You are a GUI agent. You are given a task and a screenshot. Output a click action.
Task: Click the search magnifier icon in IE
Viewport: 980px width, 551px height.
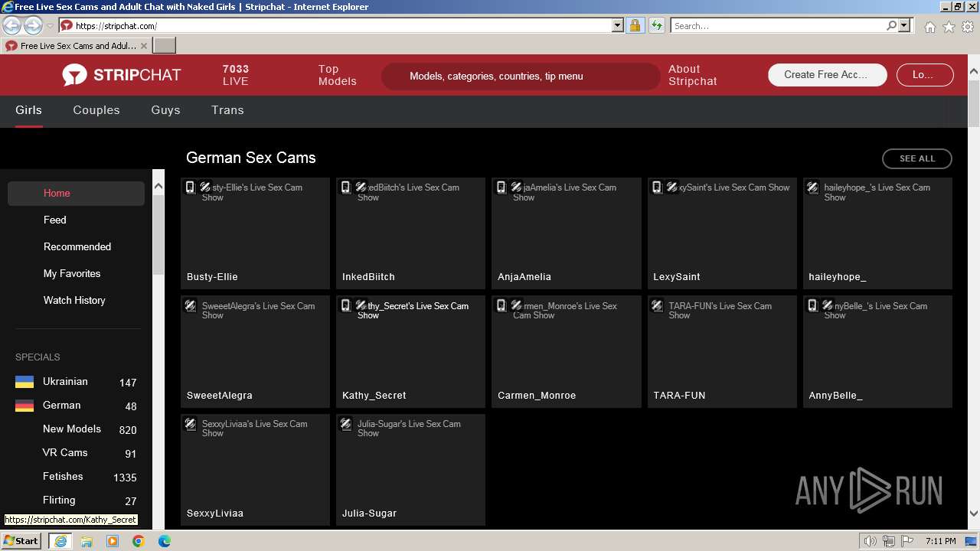(x=891, y=25)
